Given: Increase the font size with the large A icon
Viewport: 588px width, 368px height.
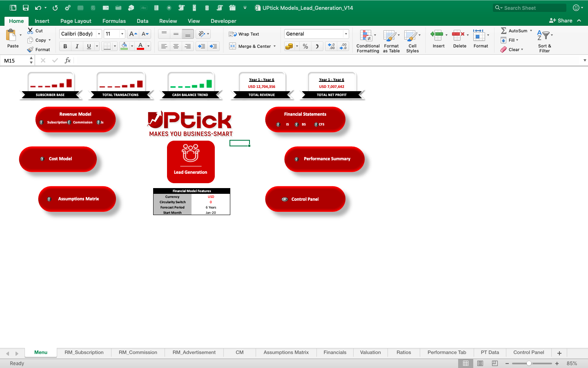Looking at the screenshot, I should [x=133, y=34].
